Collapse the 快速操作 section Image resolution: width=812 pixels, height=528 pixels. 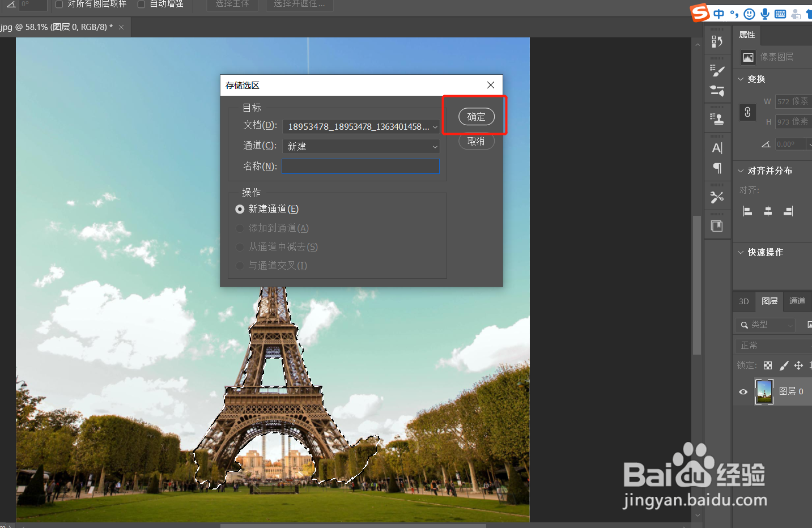tap(741, 252)
